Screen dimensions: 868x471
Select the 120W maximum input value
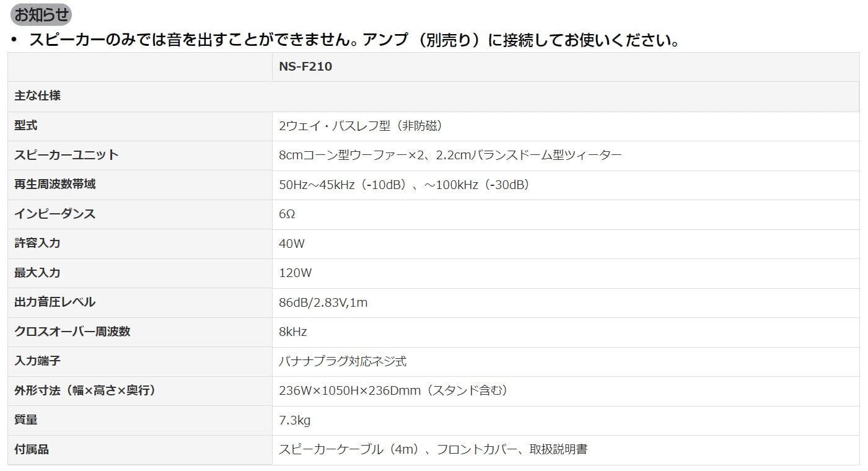coord(295,273)
